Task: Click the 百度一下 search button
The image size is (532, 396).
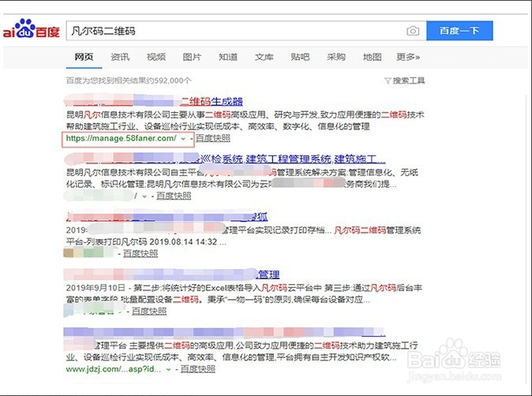Action: [x=459, y=31]
